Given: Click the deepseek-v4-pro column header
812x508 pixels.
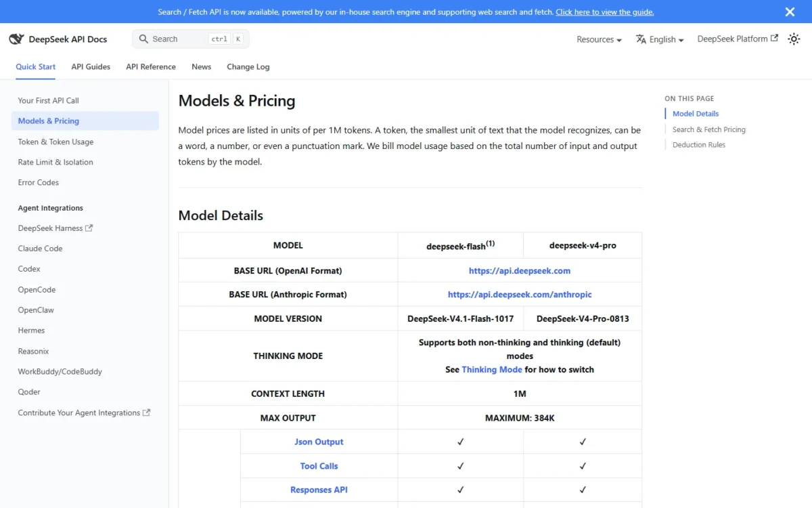Looking at the screenshot, I should [583, 245].
